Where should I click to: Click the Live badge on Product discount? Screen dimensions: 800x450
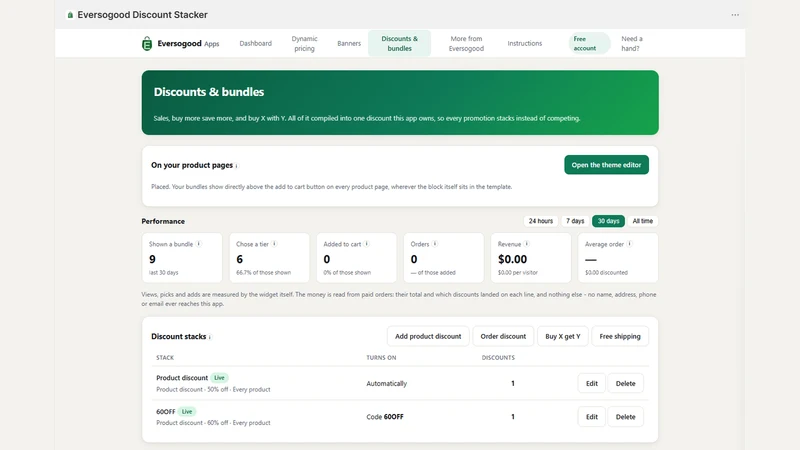coord(219,378)
